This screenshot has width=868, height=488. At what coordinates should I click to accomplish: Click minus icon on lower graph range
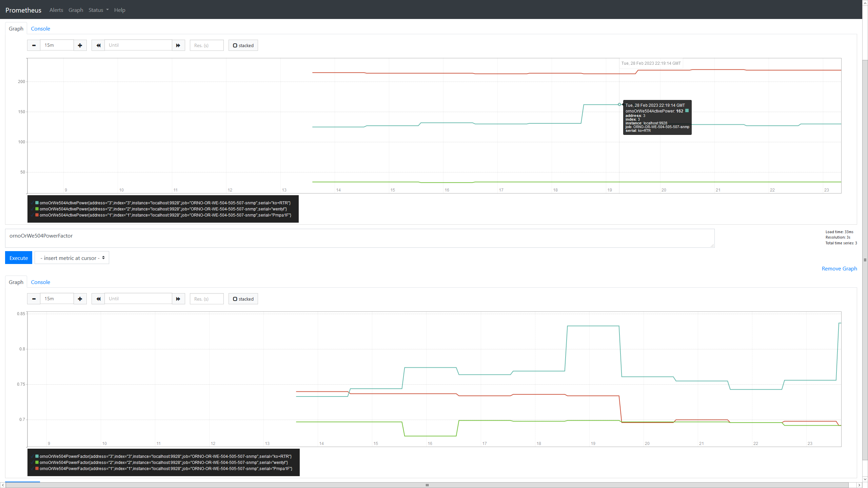tap(34, 299)
